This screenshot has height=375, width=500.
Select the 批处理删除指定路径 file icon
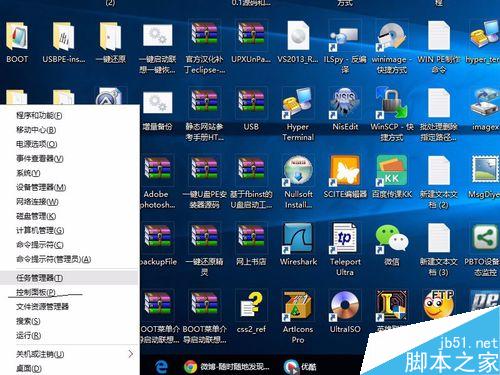439,103
